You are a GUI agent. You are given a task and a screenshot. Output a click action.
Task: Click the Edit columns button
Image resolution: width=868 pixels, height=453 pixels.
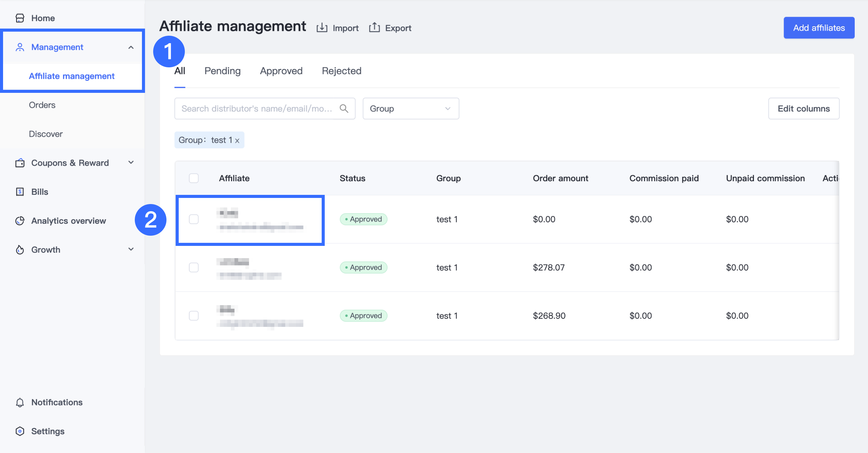[803, 108]
